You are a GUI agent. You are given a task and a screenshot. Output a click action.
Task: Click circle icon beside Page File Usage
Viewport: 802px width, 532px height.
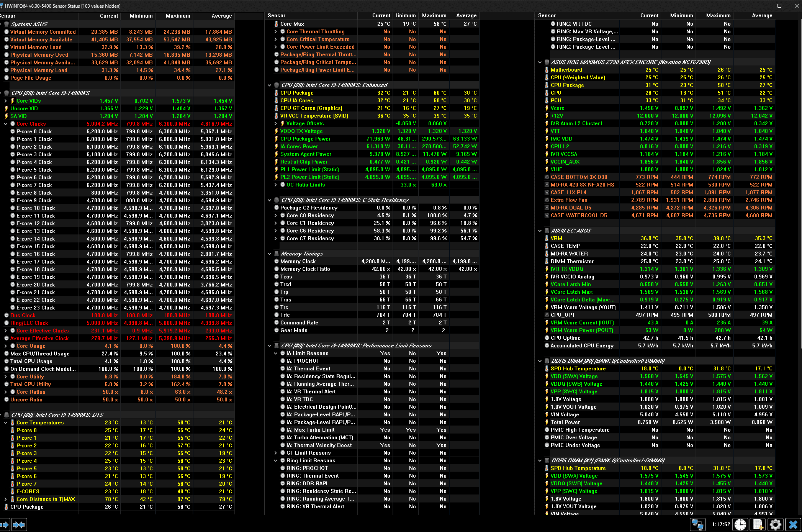[6, 78]
